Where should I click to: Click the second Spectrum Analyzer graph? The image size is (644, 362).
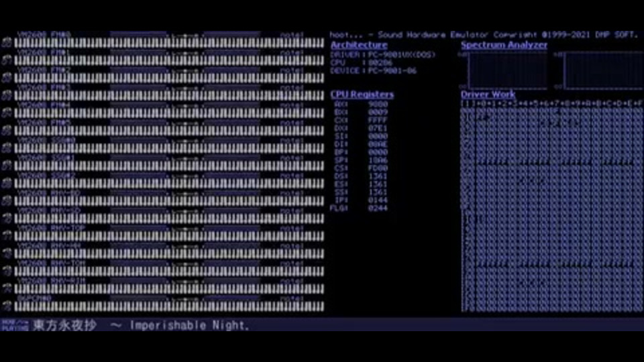pos(604,70)
